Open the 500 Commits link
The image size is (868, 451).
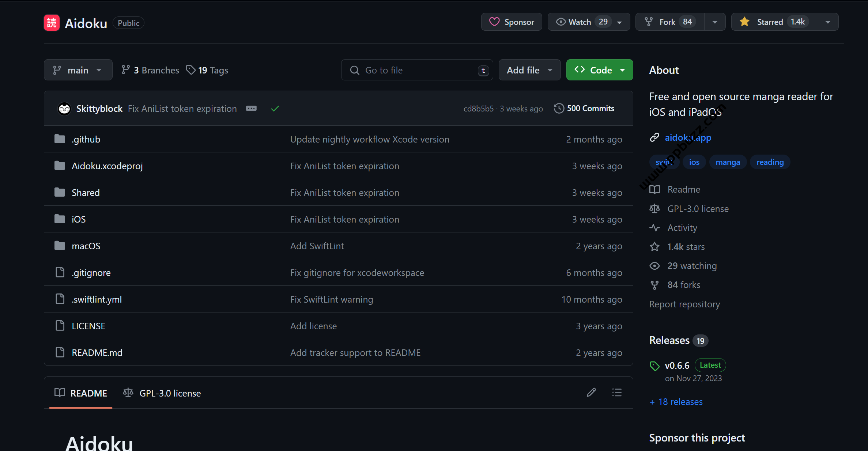(x=584, y=109)
